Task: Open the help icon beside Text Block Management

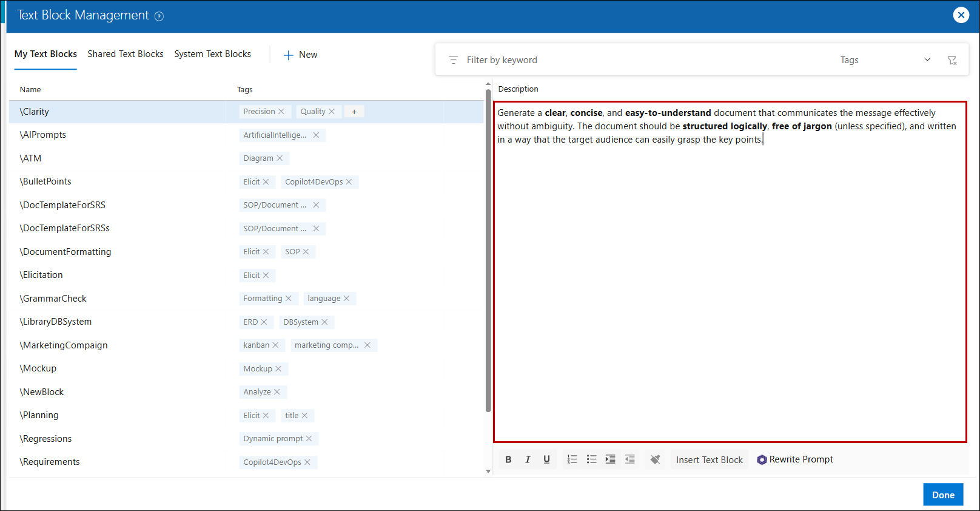Action: [159, 16]
